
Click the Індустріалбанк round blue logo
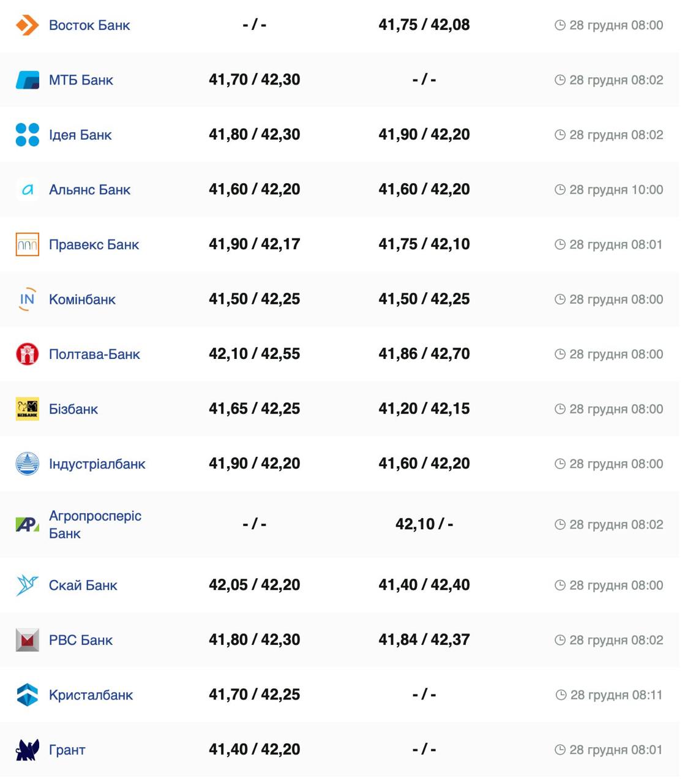[x=27, y=464]
